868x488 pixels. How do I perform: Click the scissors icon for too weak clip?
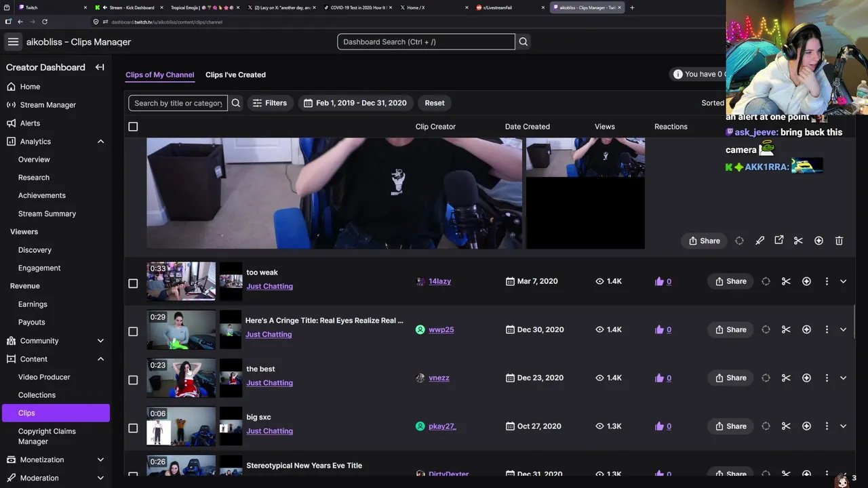[x=786, y=281]
